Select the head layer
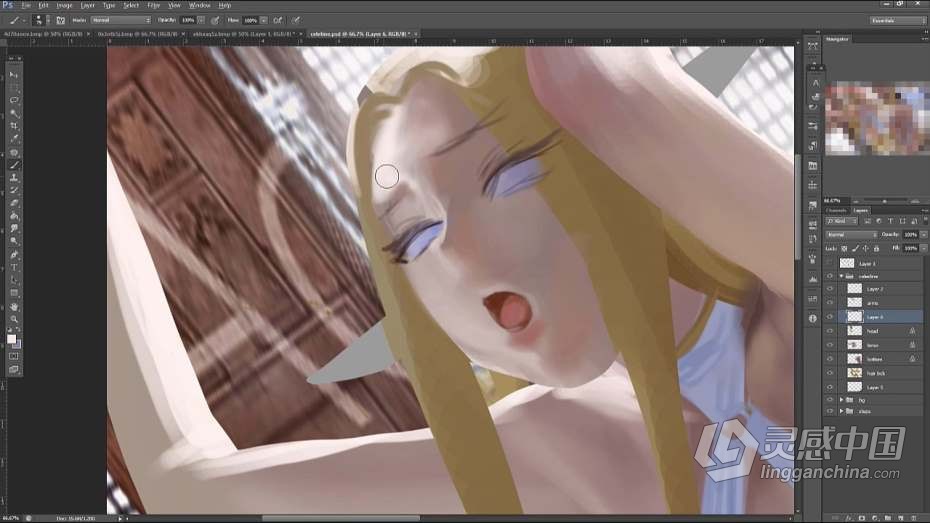 884,331
